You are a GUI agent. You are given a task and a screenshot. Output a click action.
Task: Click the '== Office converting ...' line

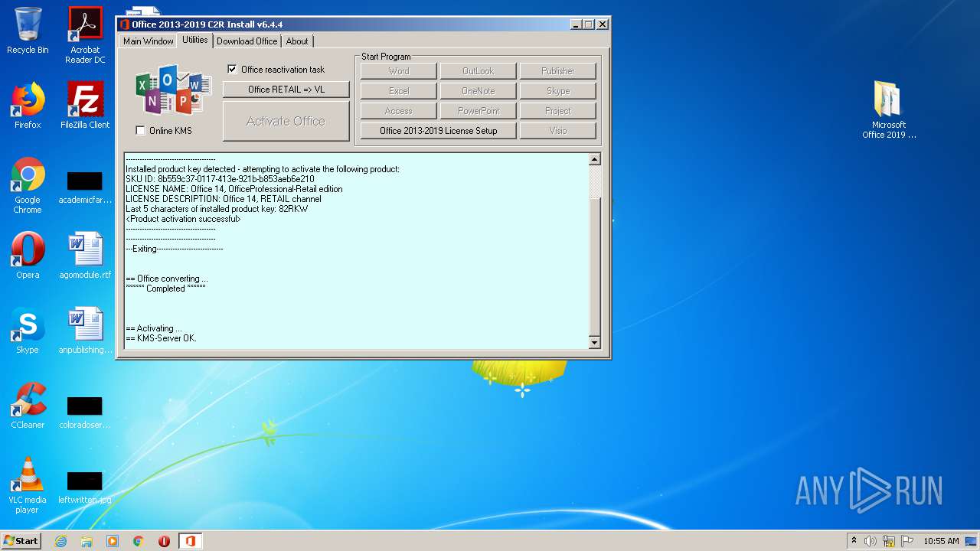(x=166, y=279)
